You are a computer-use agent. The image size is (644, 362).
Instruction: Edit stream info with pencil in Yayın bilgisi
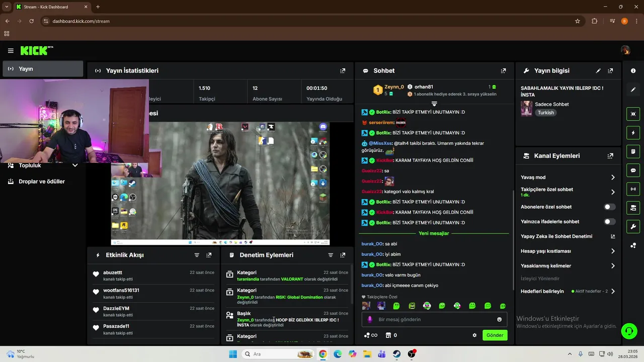(x=598, y=71)
